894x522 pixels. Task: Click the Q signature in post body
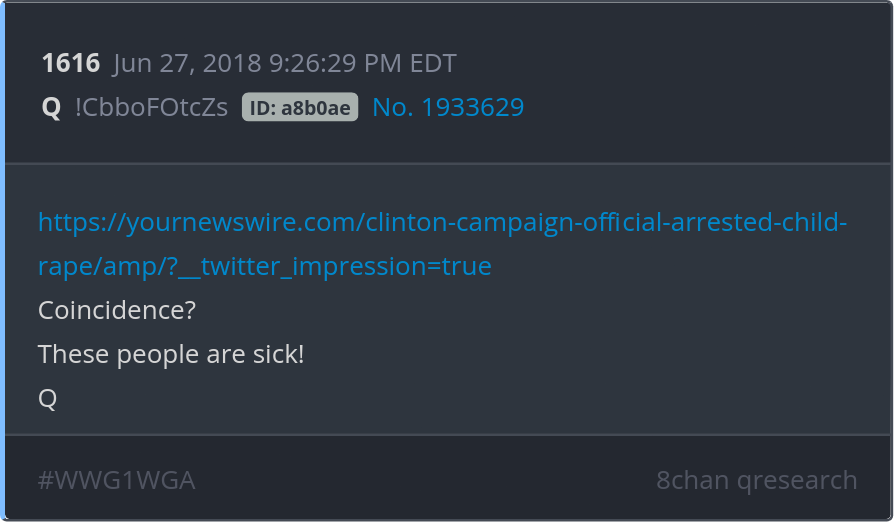click(x=47, y=398)
